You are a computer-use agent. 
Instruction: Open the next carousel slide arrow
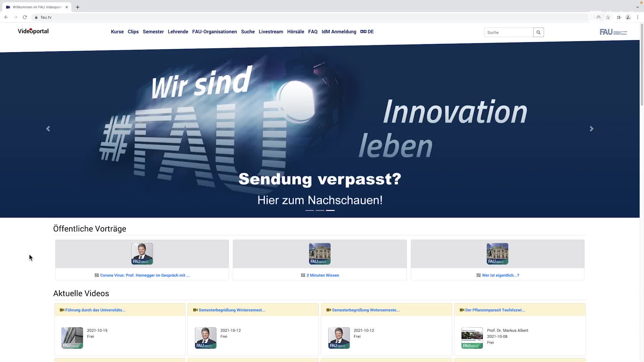pyautogui.click(x=591, y=128)
